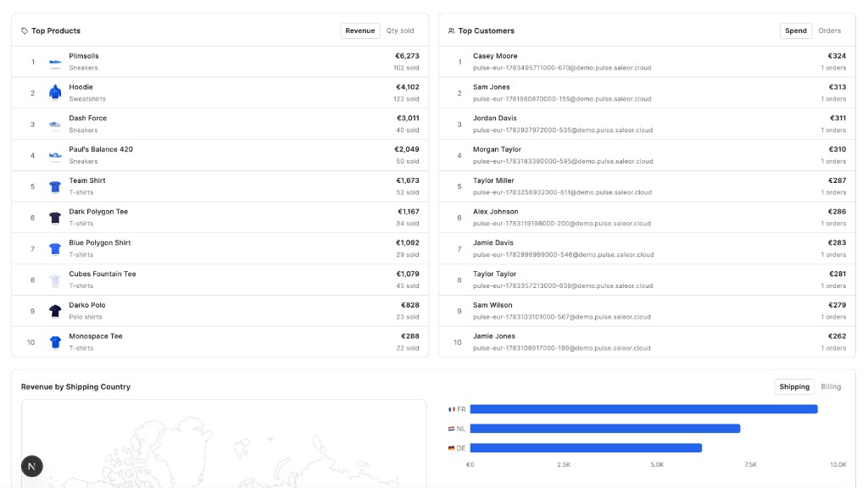The width and height of the screenshot is (868, 488).
Task: Open the Plimsolls product name
Action: (84, 56)
